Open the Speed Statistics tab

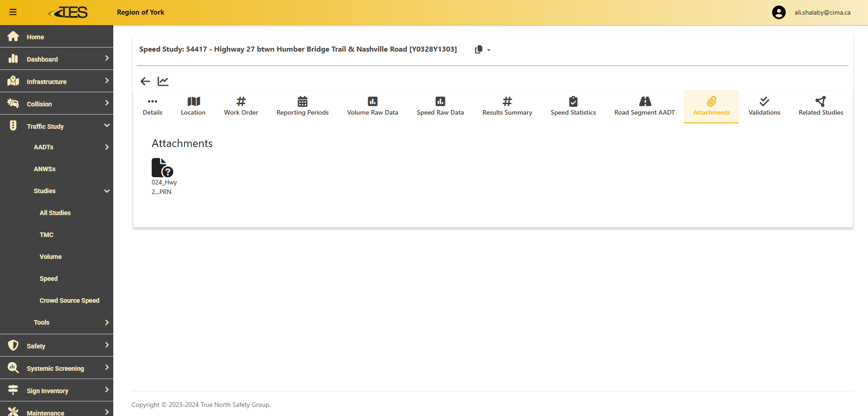pyautogui.click(x=573, y=106)
